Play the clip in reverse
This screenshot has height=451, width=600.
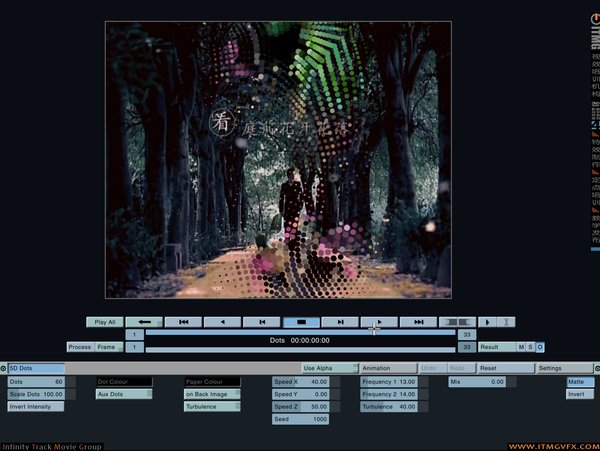222,322
